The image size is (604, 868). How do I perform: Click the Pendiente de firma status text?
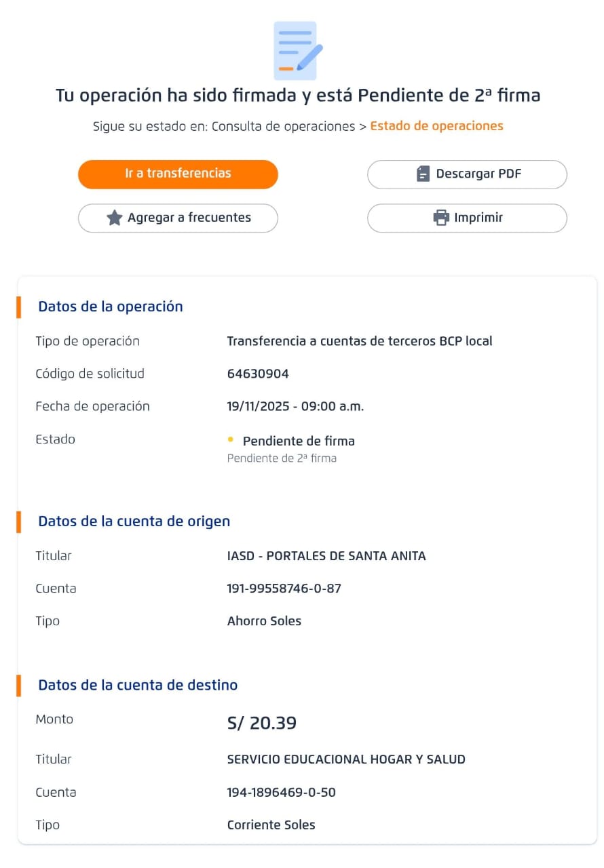pyautogui.click(x=299, y=441)
